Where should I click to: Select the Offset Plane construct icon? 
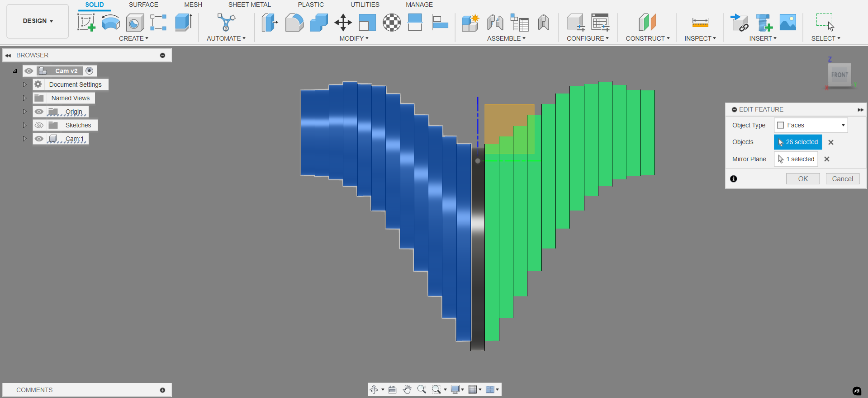pos(647,22)
